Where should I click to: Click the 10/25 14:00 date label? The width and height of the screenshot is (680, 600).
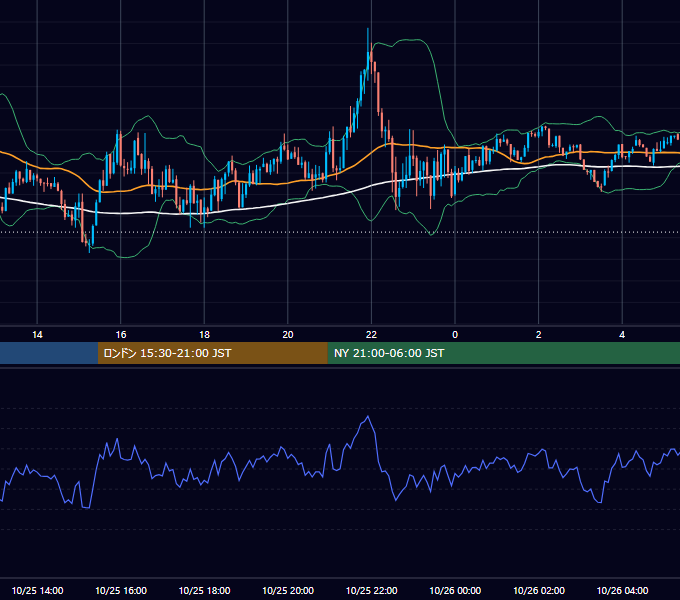(x=37, y=590)
